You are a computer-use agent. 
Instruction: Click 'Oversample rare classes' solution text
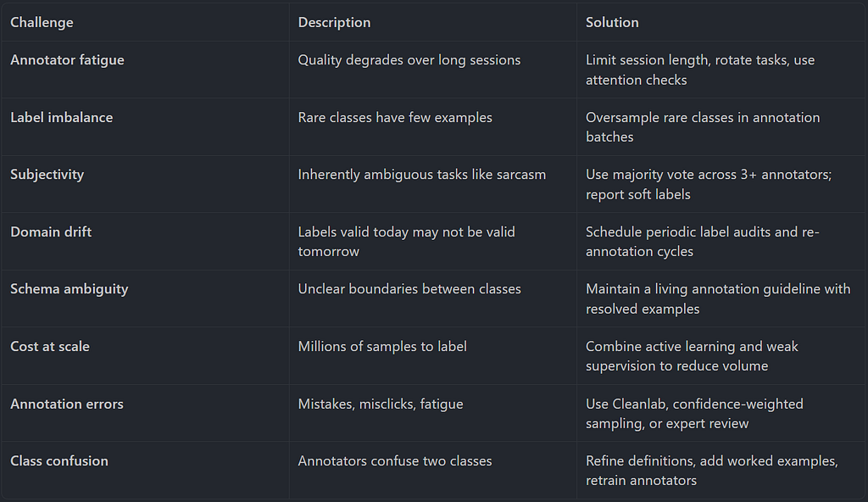[x=703, y=127]
